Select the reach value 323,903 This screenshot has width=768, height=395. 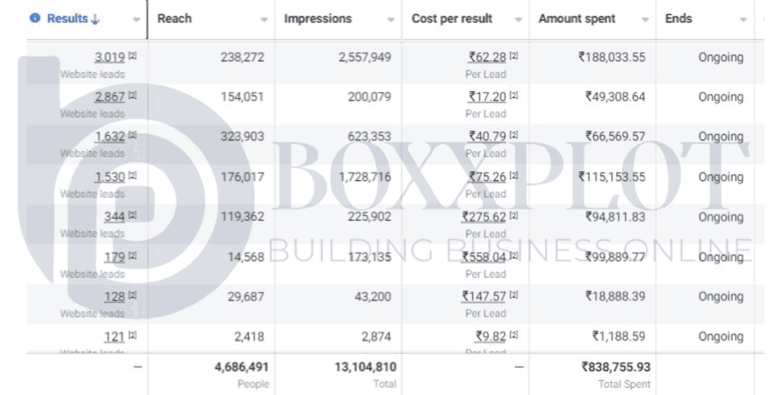tap(242, 137)
